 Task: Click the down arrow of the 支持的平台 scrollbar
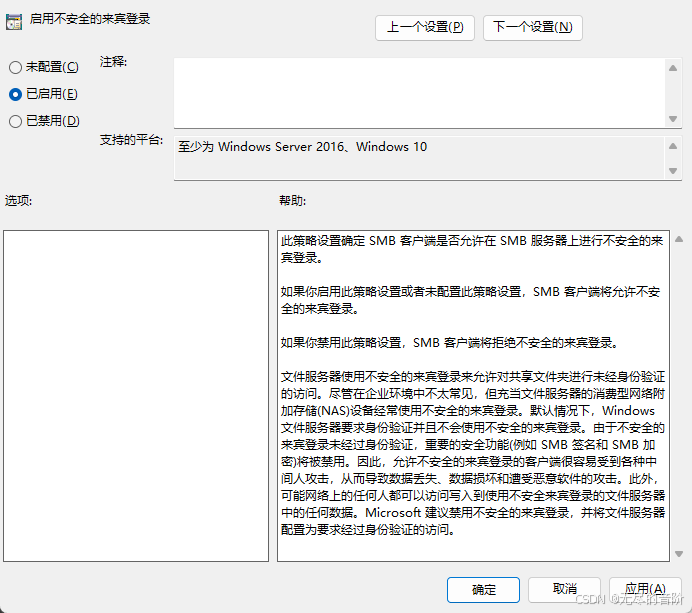pos(673,171)
